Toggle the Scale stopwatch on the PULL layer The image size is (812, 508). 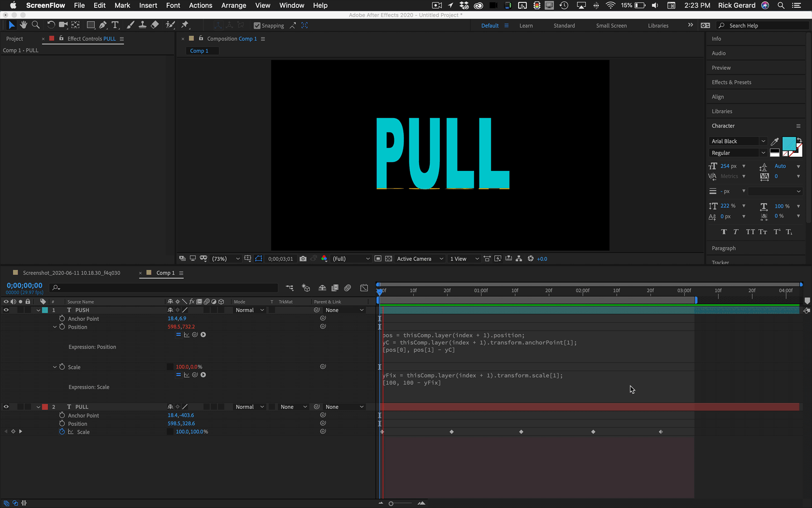click(x=62, y=432)
